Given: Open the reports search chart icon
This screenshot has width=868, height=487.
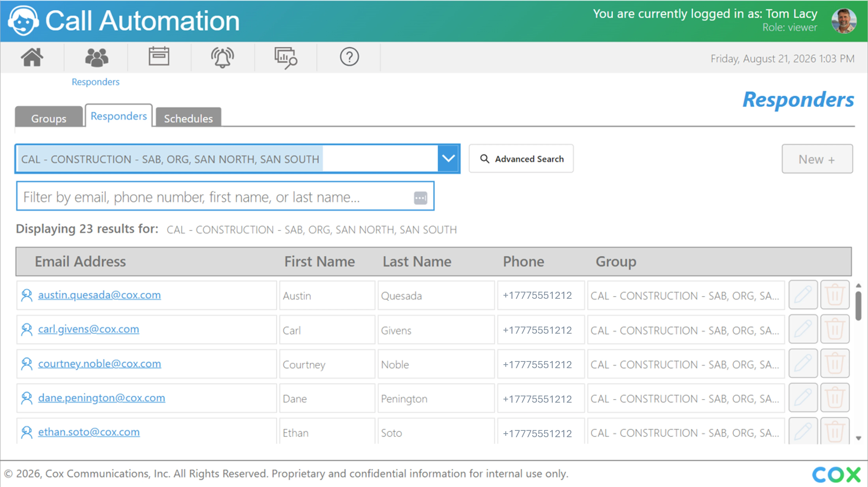Looking at the screenshot, I should pos(286,58).
